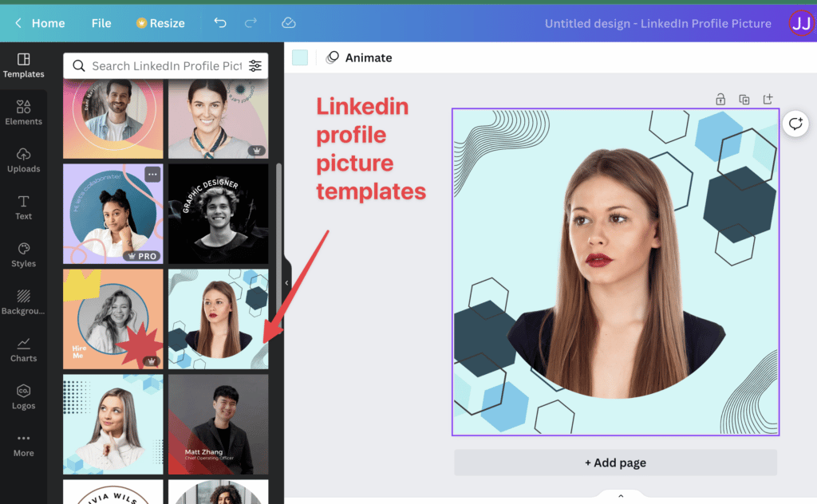
Task: Open the JJ account avatar
Action: point(801,23)
